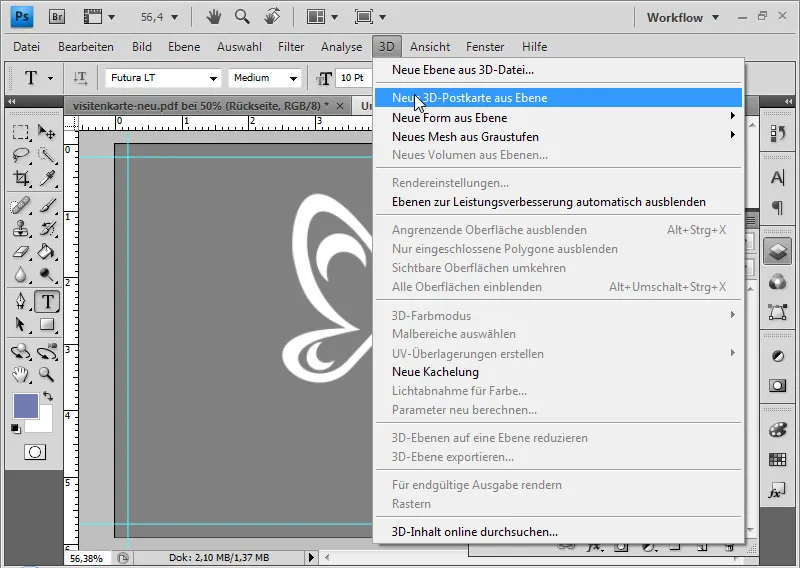The image size is (800, 568).
Task: Open the Paragraph panel icon
Action: (x=777, y=207)
